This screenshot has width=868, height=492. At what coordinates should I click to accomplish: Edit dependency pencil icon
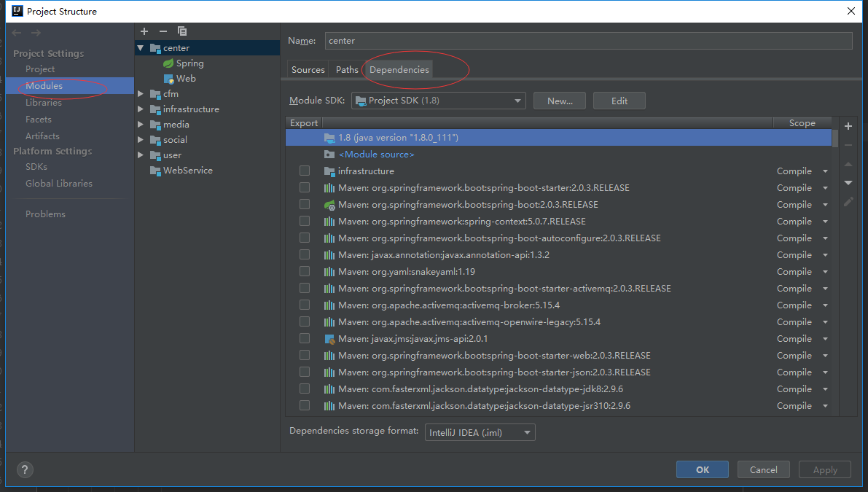pos(848,201)
